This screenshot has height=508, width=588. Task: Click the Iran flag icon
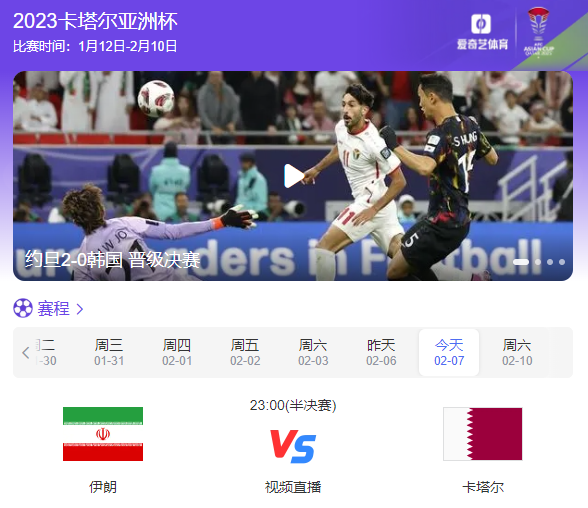point(103,434)
